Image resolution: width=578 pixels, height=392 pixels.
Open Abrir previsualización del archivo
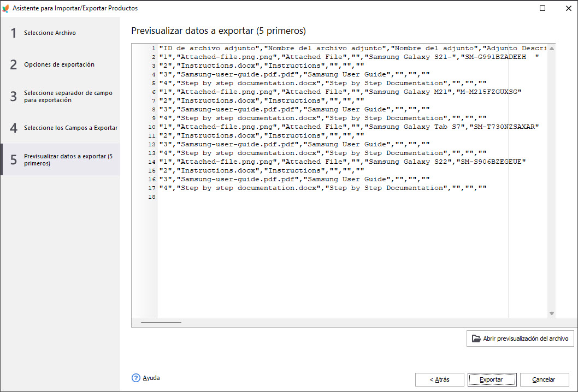click(520, 338)
